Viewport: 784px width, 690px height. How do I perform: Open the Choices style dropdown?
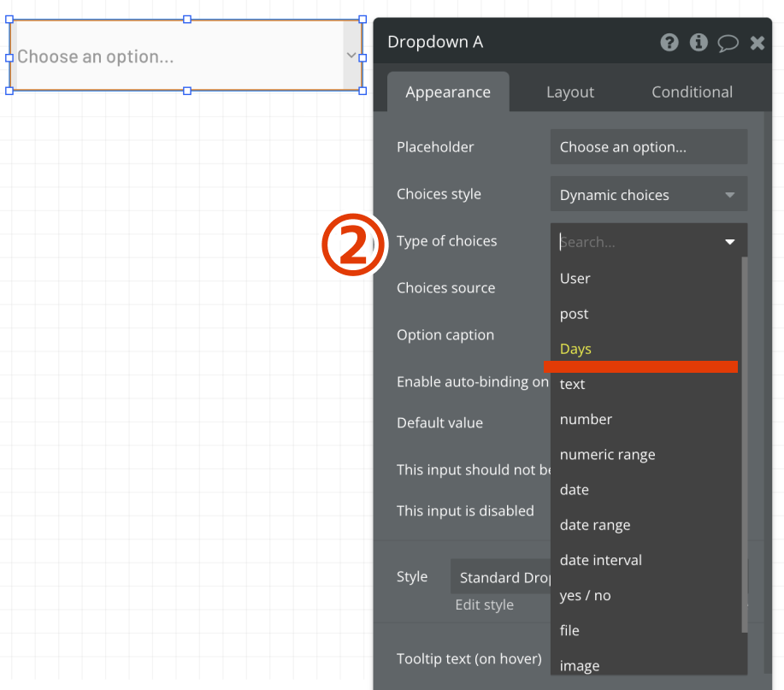649,194
